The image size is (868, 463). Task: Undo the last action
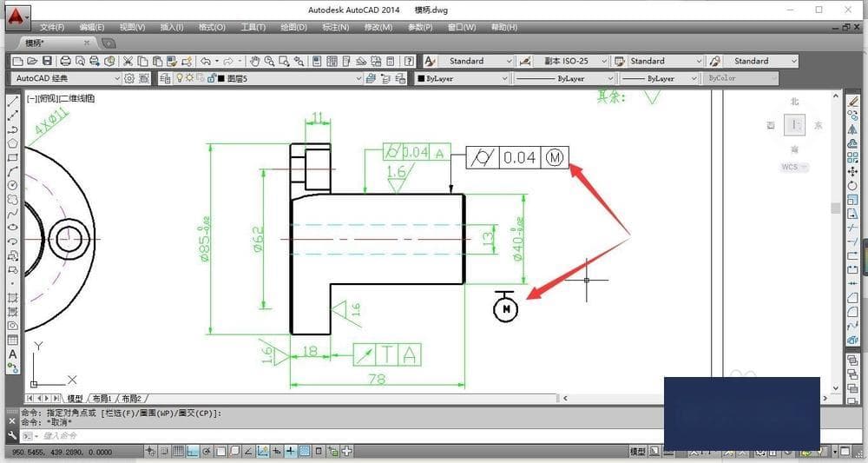[x=206, y=61]
